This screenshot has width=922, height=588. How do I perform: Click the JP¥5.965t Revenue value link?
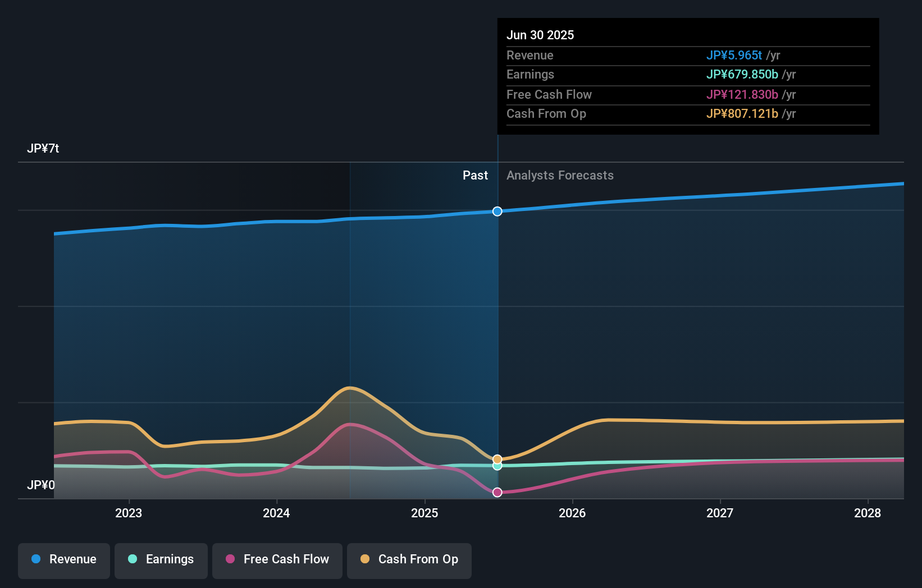[734, 56]
